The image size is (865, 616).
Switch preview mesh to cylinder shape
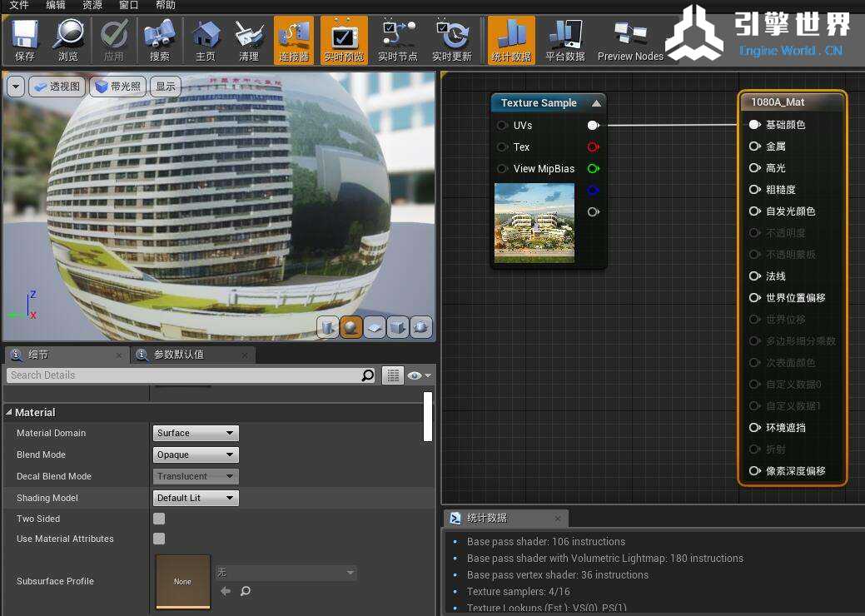[x=328, y=327]
